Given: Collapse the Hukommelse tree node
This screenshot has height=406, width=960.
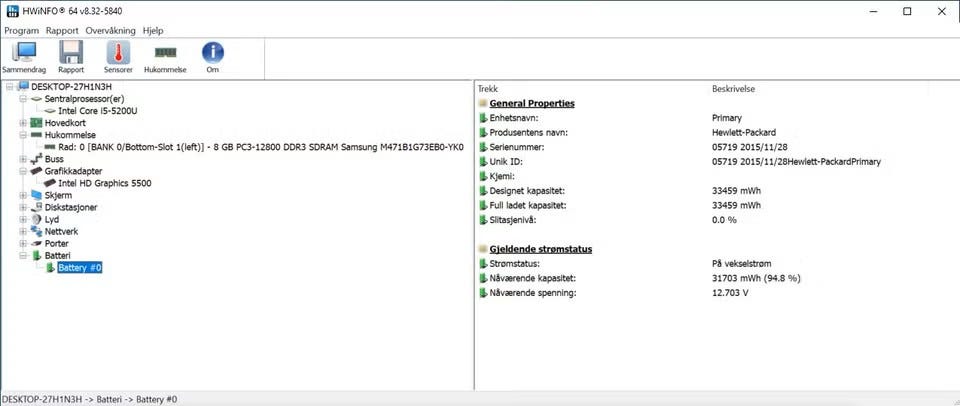Looking at the screenshot, I should (x=23, y=135).
